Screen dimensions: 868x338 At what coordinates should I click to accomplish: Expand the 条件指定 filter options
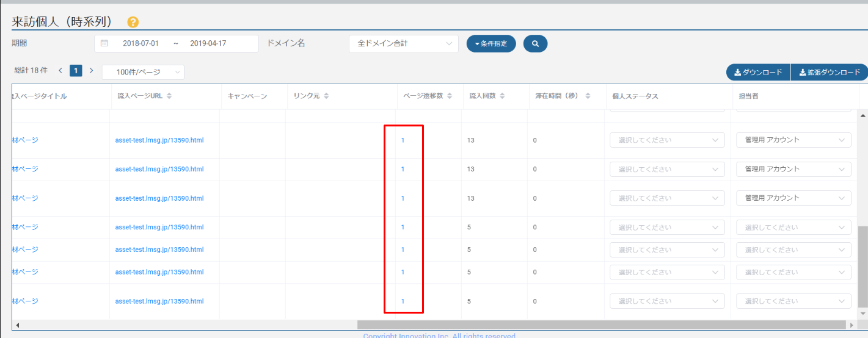491,44
